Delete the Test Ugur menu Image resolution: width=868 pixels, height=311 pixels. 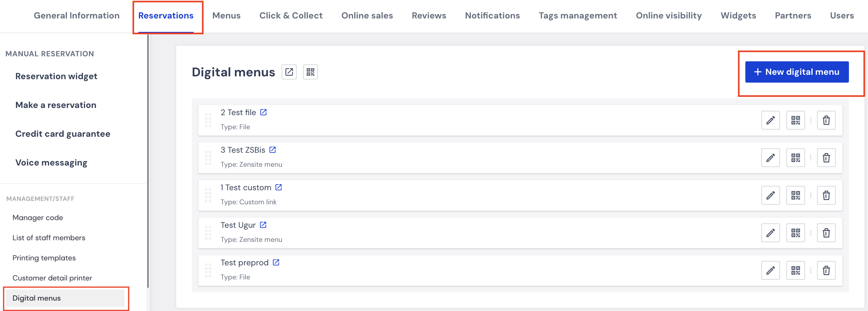(826, 233)
